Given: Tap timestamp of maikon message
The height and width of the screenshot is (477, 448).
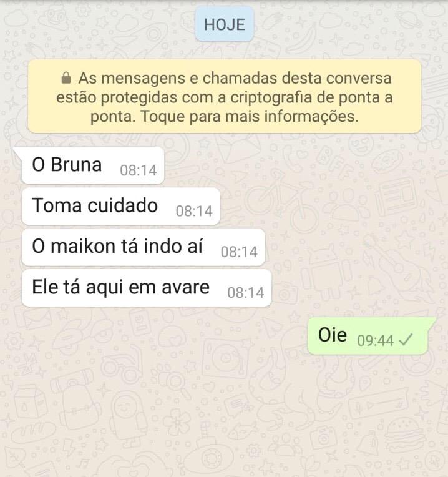Looking at the screenshot, I should tap(239, 252).
